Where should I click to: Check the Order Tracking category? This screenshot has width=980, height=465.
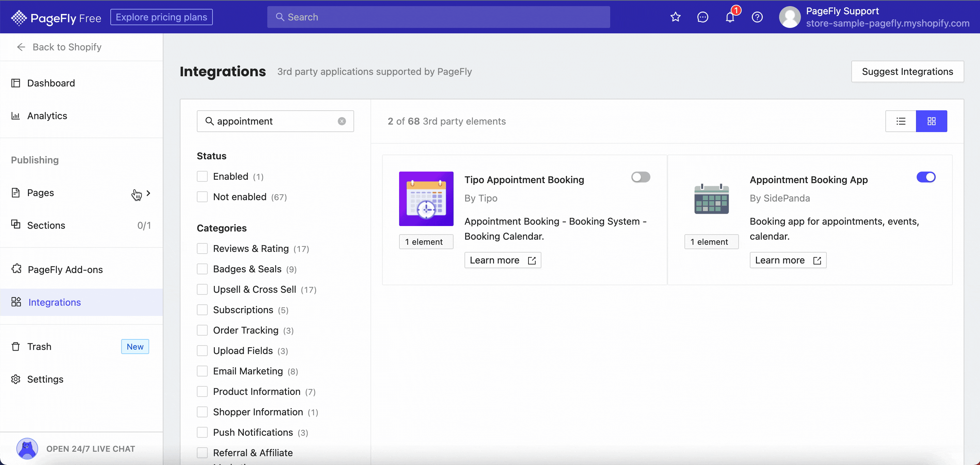click(x=202, y=331)
